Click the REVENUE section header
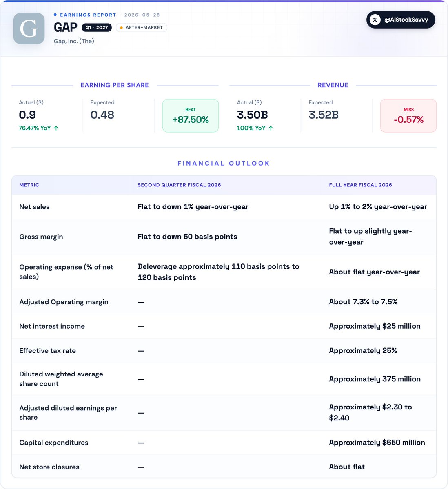This screenshot has height=489, width=448. click(333, 85)
